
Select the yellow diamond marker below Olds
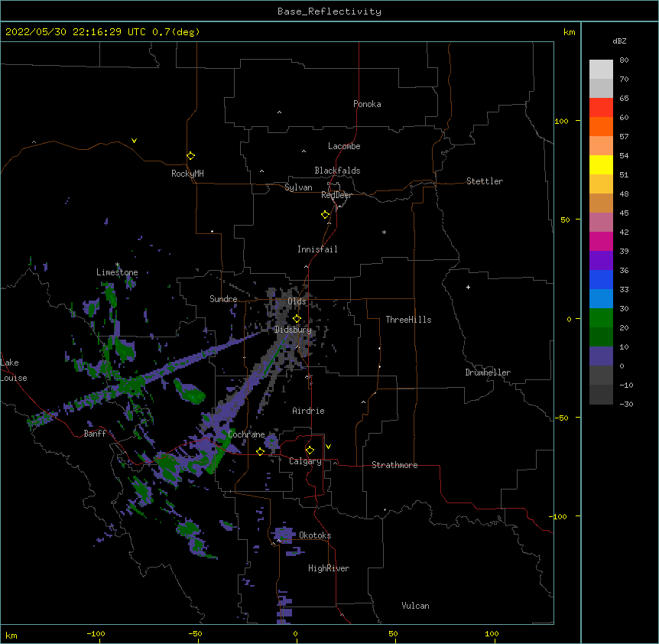[x=297, y=319]
